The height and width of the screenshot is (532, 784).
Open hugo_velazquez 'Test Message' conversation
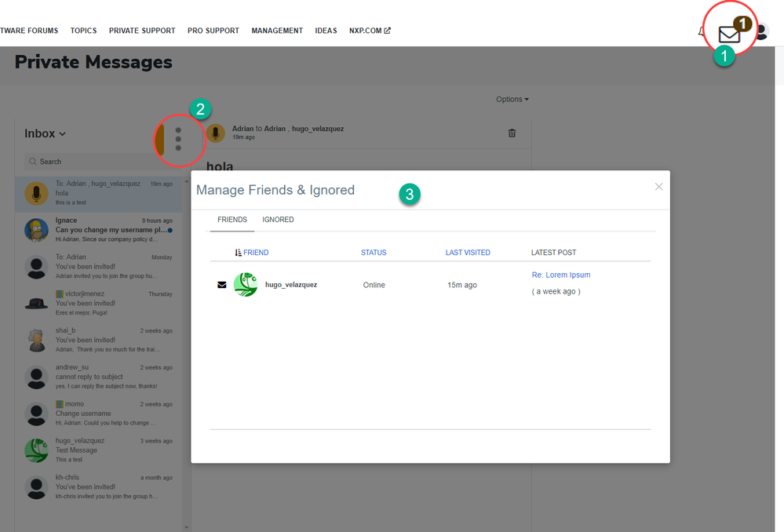(x=99, y=450)
